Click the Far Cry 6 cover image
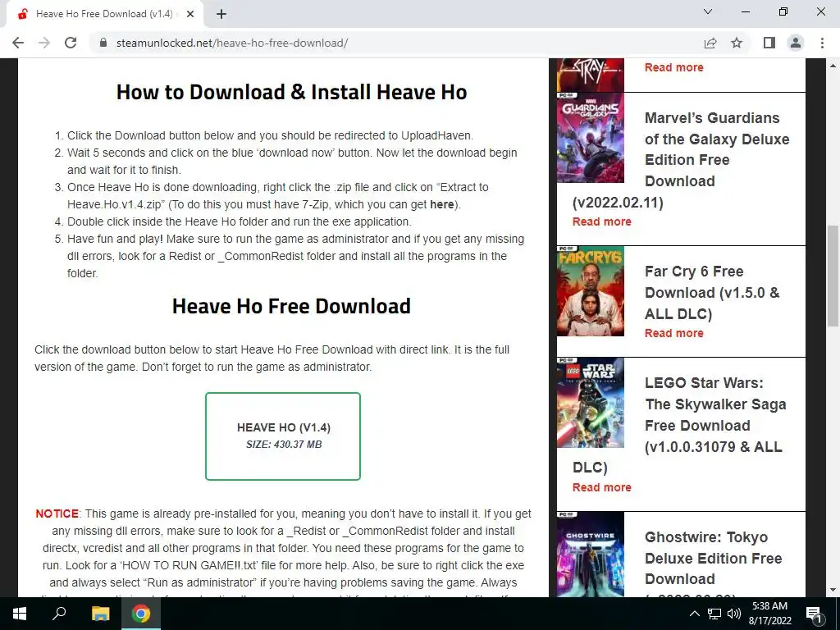840x630 pixels. pyautogui.click(x=591, y=291)
